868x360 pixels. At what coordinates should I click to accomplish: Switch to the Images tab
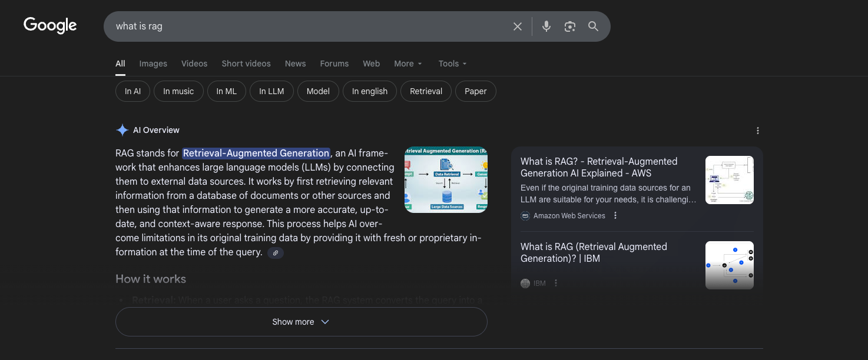coord(153,64)
